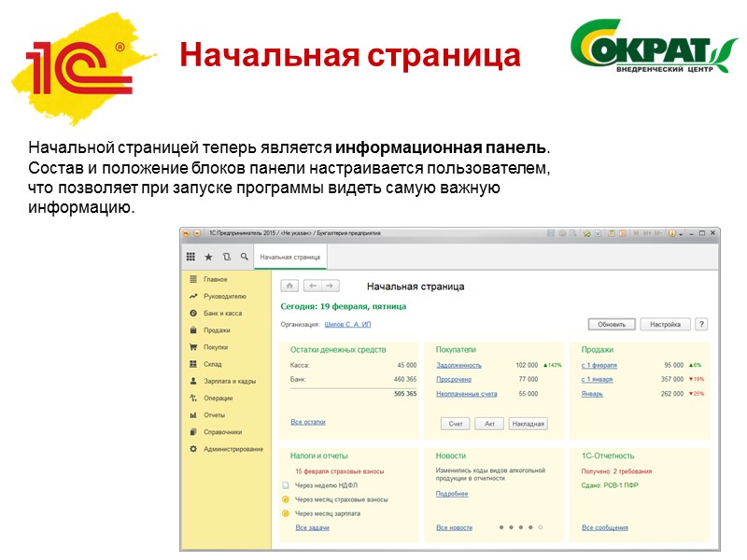Screen dimensions: 747x560
Task: Click the M+ memory button in title bar
Action: pyautogui.click(x=647, y=233)
